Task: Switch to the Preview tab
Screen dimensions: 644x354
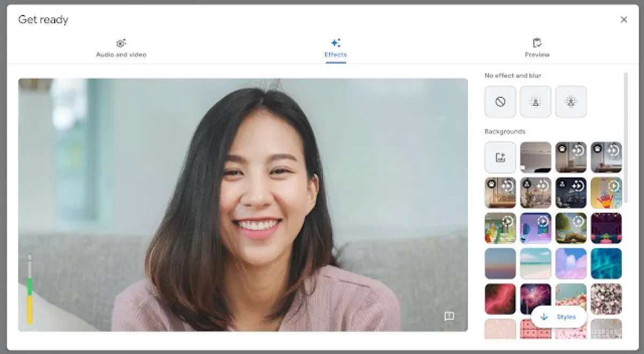Action: point(537,48)
